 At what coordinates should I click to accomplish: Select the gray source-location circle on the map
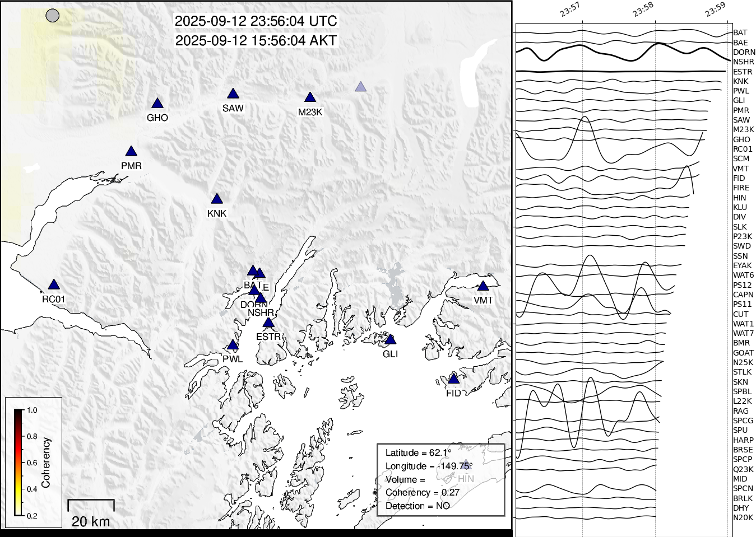[52, 16]
